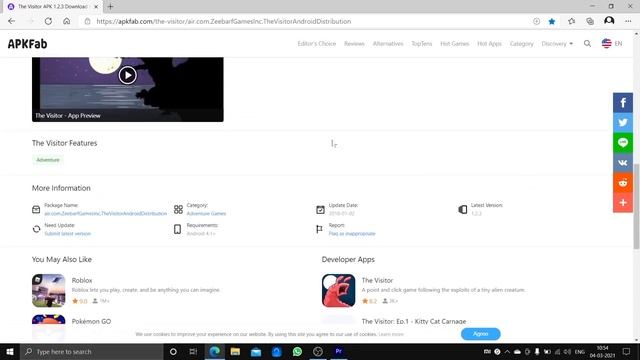Open the Cortana circle on taskbar

click(173, 351)
